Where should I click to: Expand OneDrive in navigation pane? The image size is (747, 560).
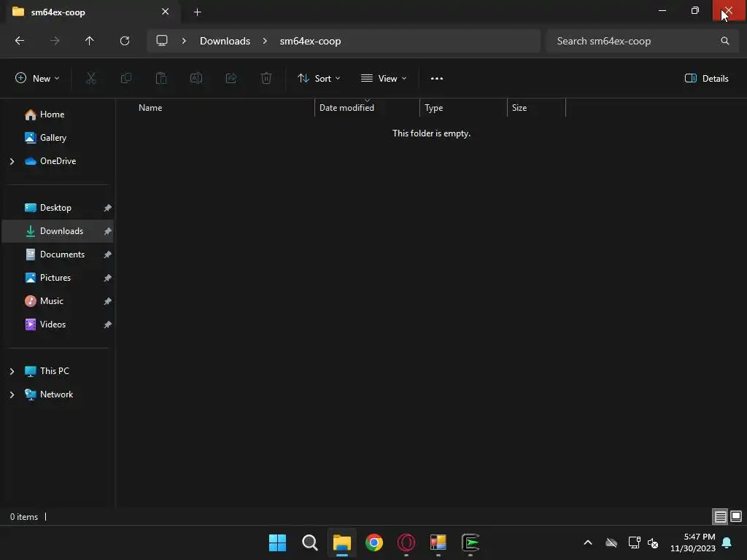[x=12, y=161]
